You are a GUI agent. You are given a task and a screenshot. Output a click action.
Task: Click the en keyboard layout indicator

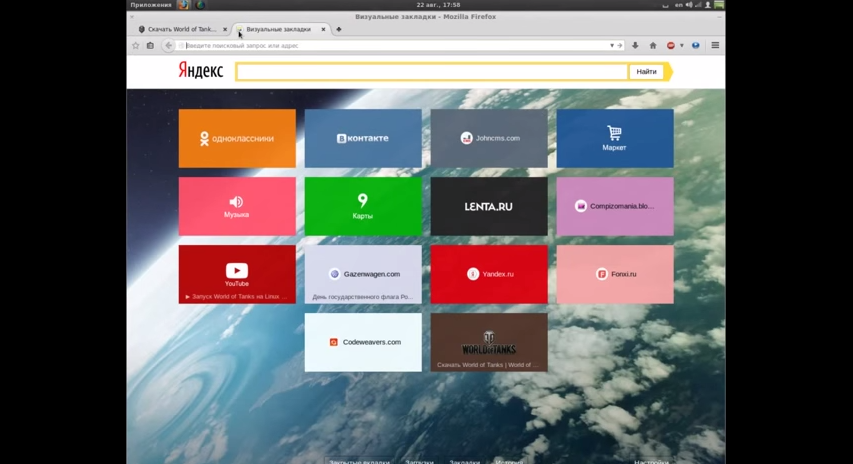point(678,5)
